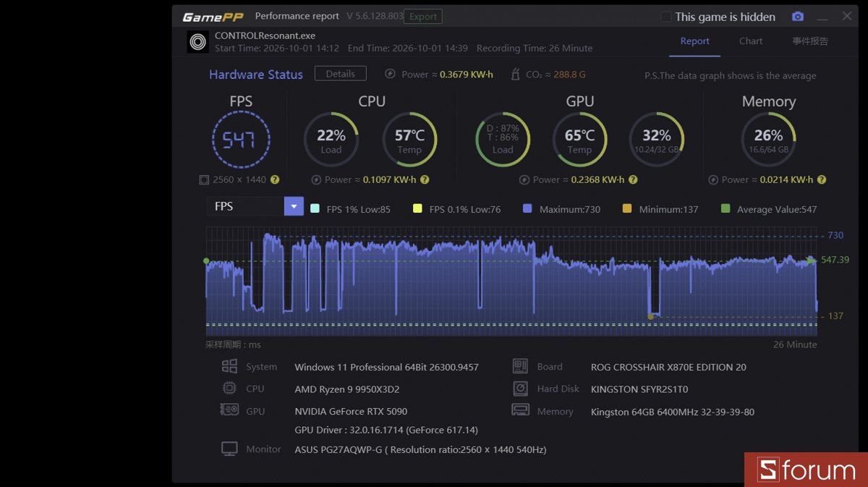Click the GamePP logo
The image size is (868, 487).
pos(213,17)
